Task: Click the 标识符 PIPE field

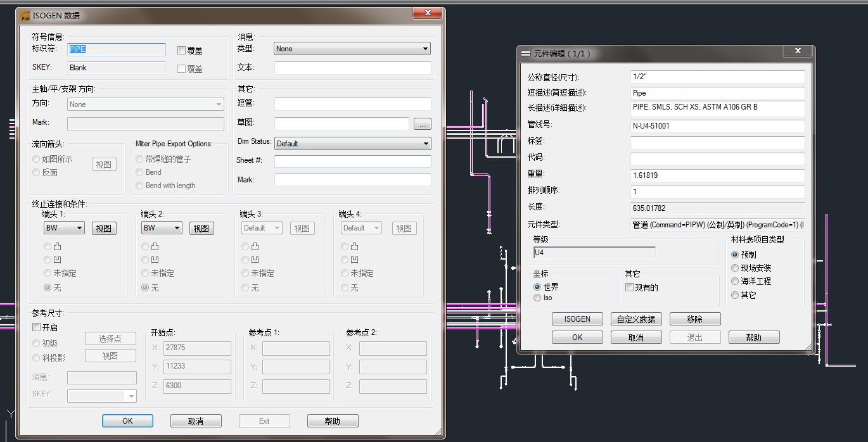Action: pyautogui.click(x=117, y=49)
